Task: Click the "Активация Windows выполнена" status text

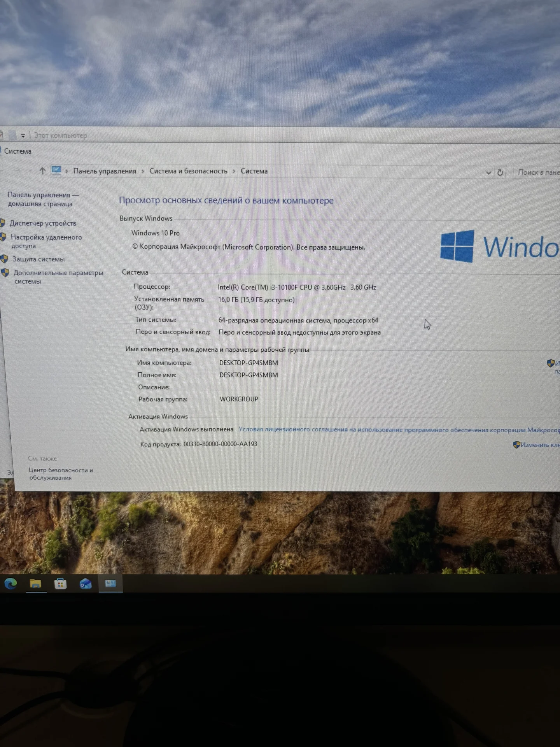Action: (186, 429)
